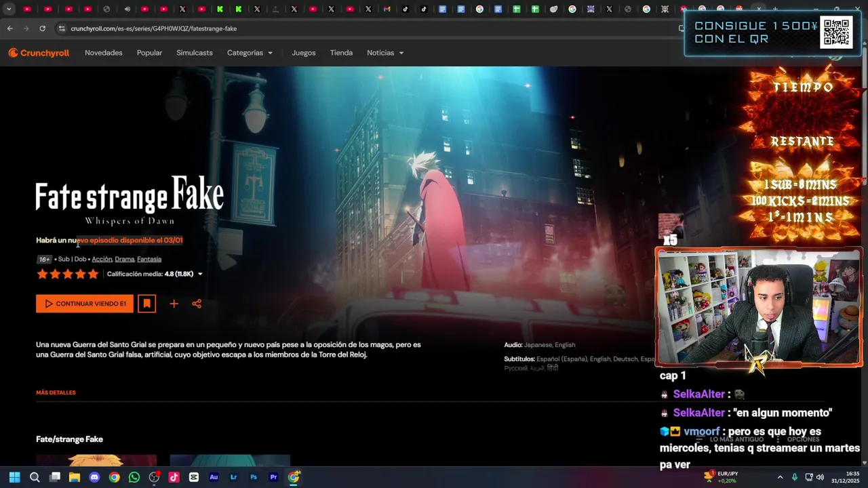Click the 16+ age rating badge

(x=44, y=259)
